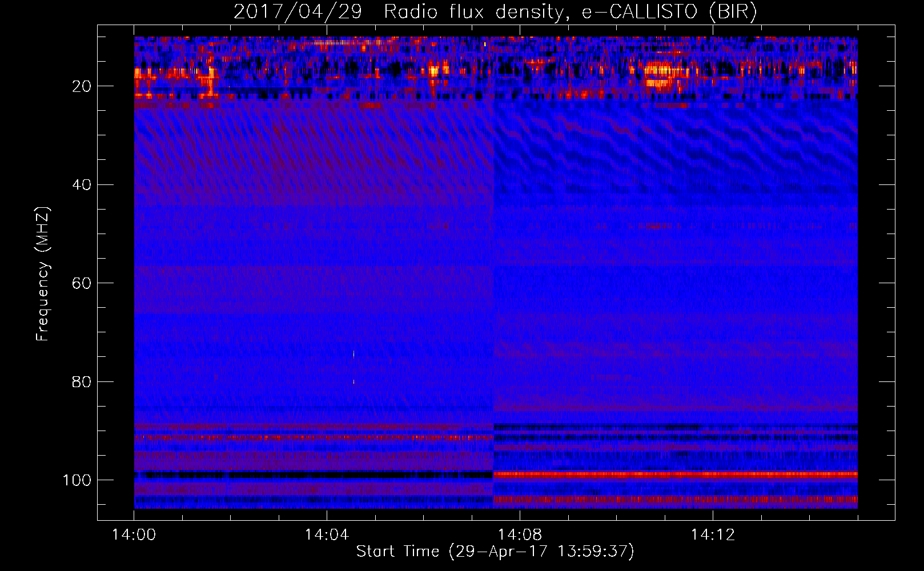Click the 60 frequency tick label

coord(82,283)
